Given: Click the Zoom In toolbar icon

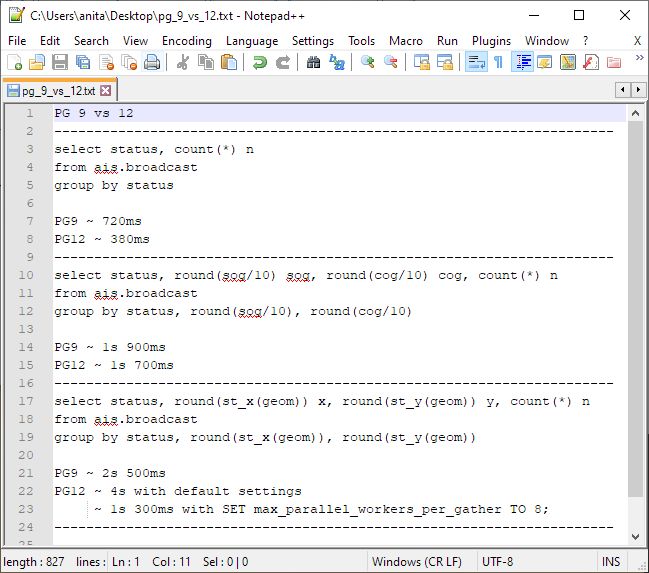Looking at the screenshot, I should (368, 62).
